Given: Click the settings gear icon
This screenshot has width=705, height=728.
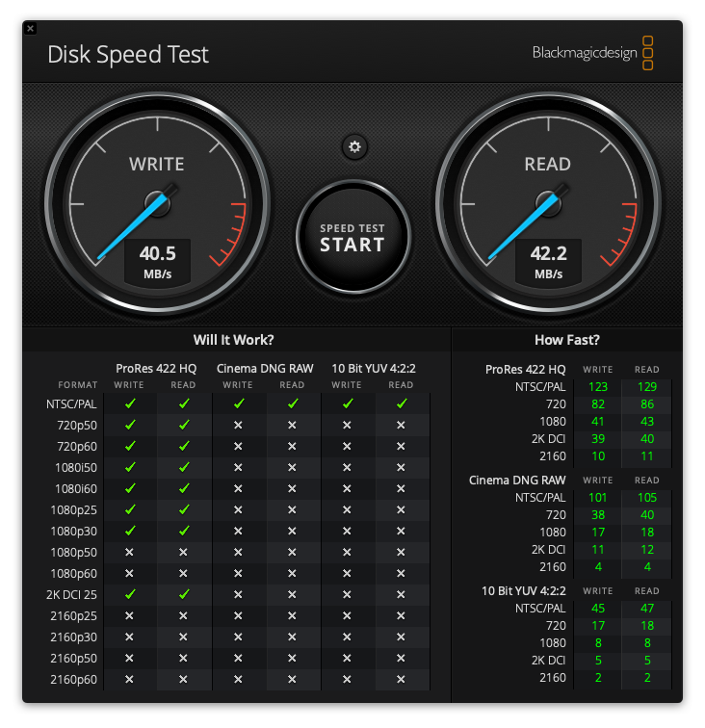Looking at the screenshot, I should pyautogui.click(x=354, y=147).
